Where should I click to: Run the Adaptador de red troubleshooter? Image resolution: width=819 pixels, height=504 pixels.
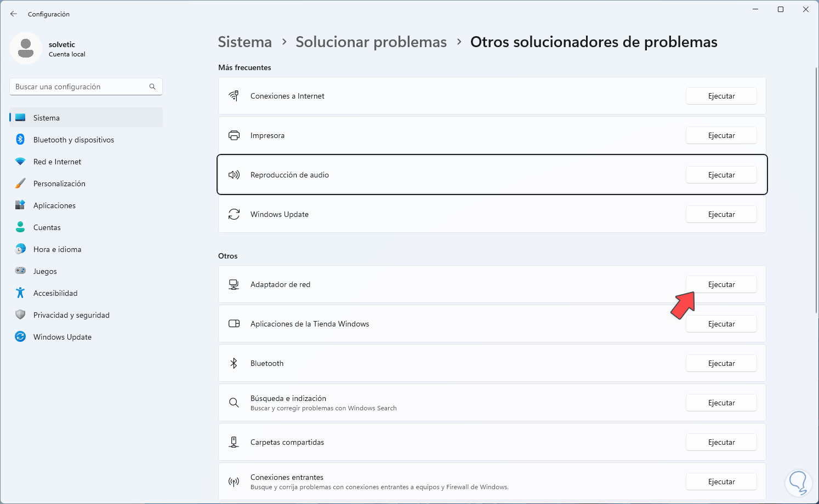coord(721,284)
